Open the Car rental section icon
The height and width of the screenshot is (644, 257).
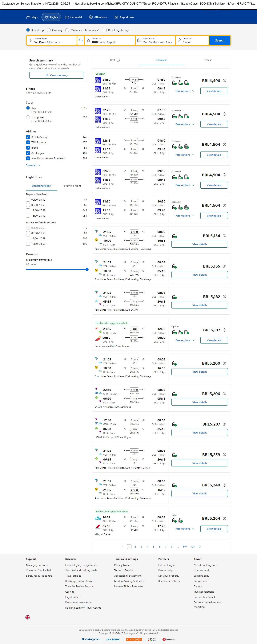click(x=67, y=17)
